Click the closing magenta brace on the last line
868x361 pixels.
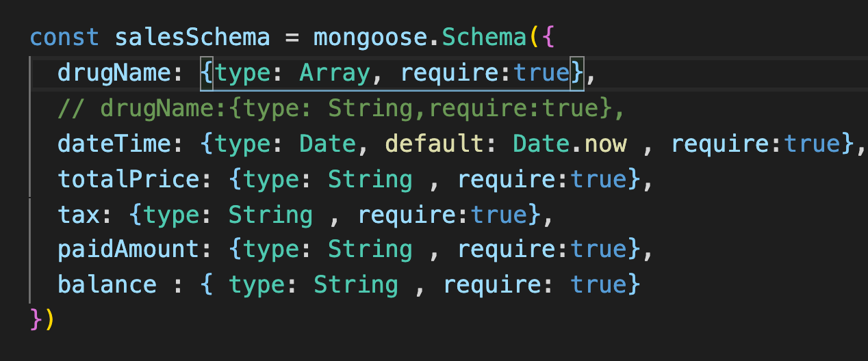(x=36, y=320)
